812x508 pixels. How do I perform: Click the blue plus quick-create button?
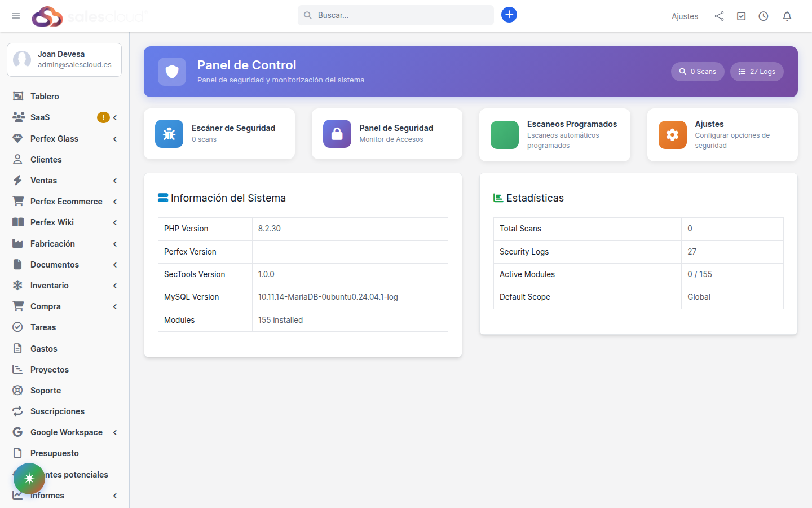point(509,15)
